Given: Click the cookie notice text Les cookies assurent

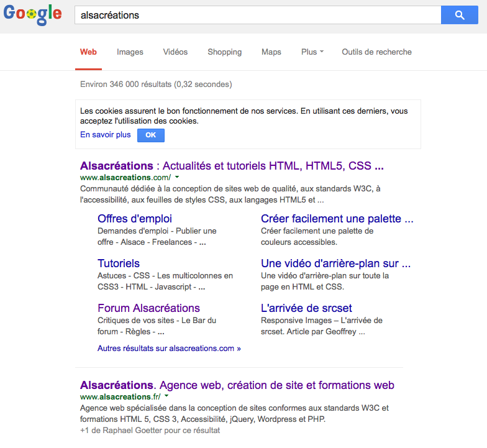Looking at the screenshot, I should [x=243, y=116].
